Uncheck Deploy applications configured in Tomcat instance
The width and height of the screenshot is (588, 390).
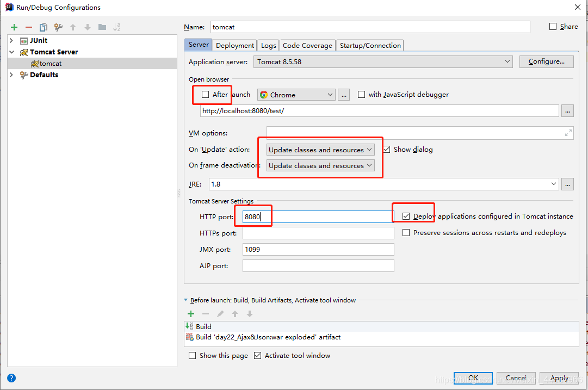(x=406, y=216)
